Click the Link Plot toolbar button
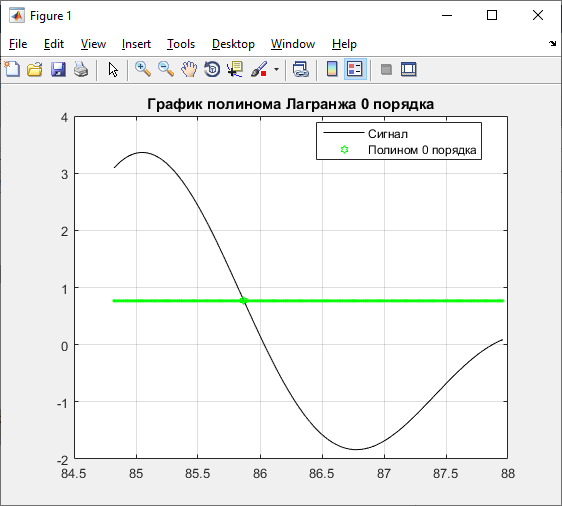The height and width of the screenshot is (506, 562). (301, 69)
